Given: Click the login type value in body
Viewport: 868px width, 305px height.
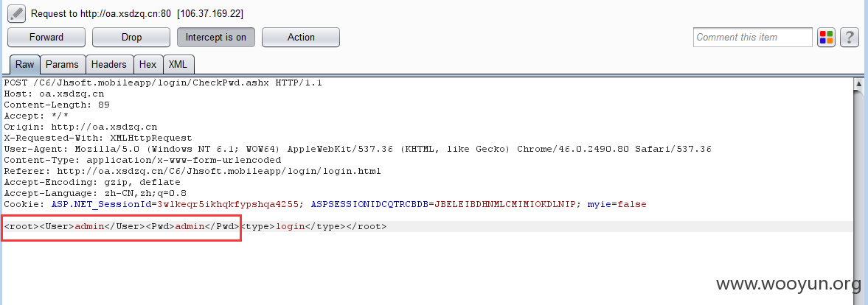Looking at the screenshot, I should [x=290, y=227].
